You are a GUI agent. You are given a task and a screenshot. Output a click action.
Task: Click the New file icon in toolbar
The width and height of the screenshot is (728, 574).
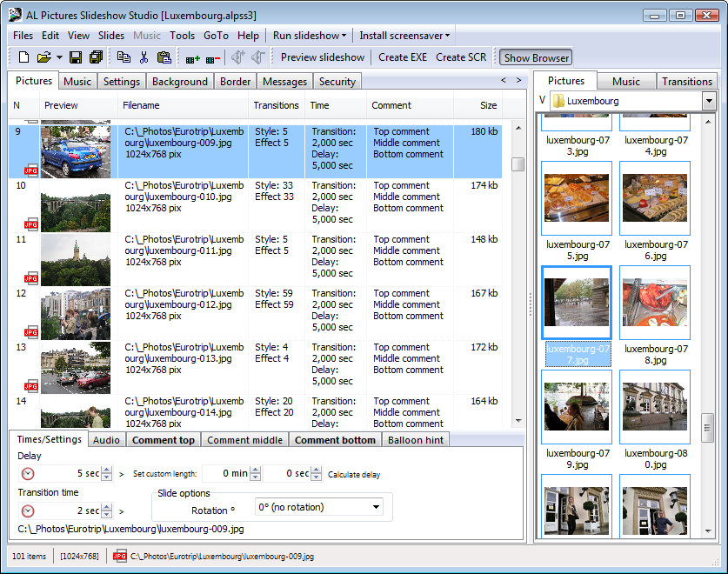[x=23, y=57]
